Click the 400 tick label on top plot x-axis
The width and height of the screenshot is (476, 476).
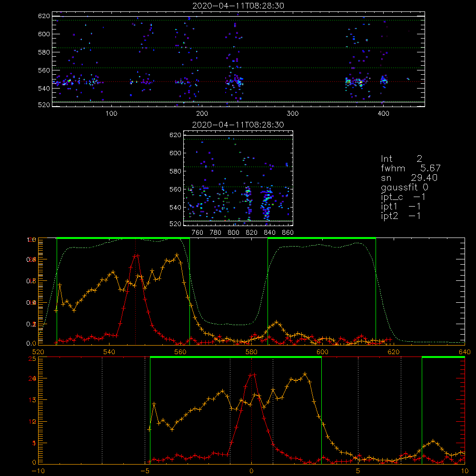383,114
